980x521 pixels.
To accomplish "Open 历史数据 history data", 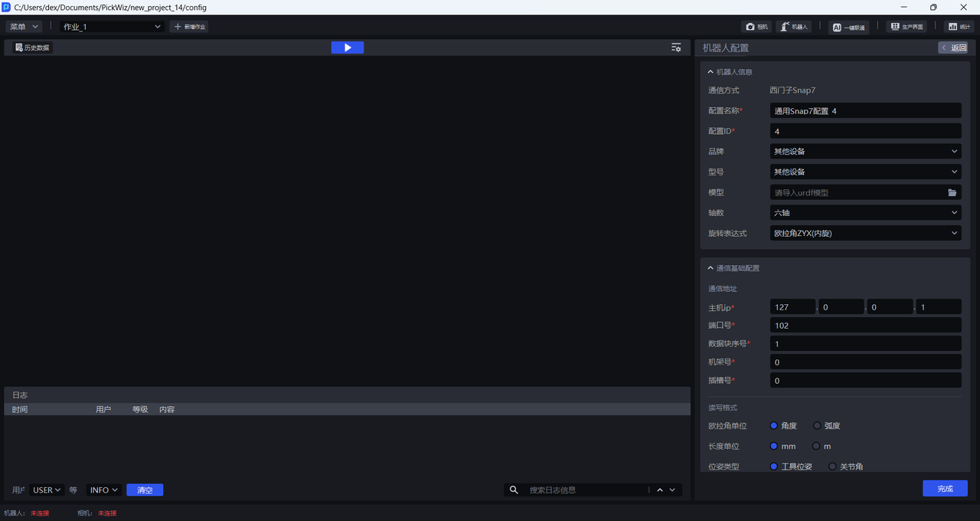I will (32, 48).
